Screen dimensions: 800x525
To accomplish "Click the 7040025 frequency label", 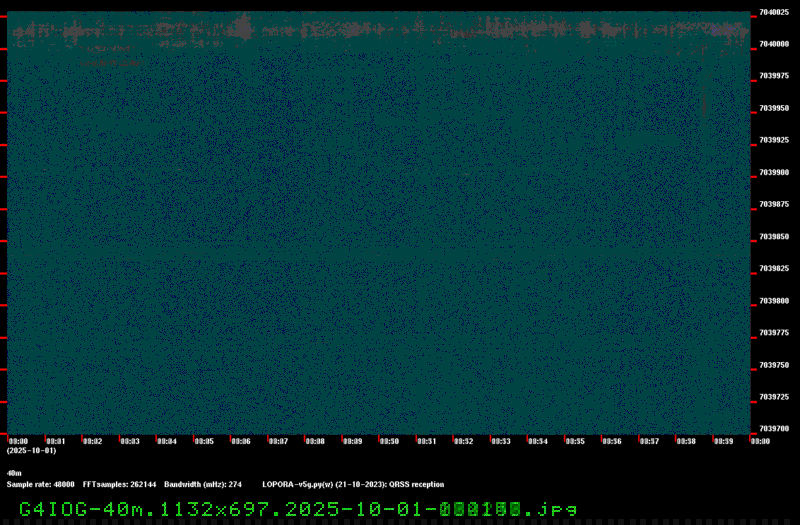I will tap(773, 12).
